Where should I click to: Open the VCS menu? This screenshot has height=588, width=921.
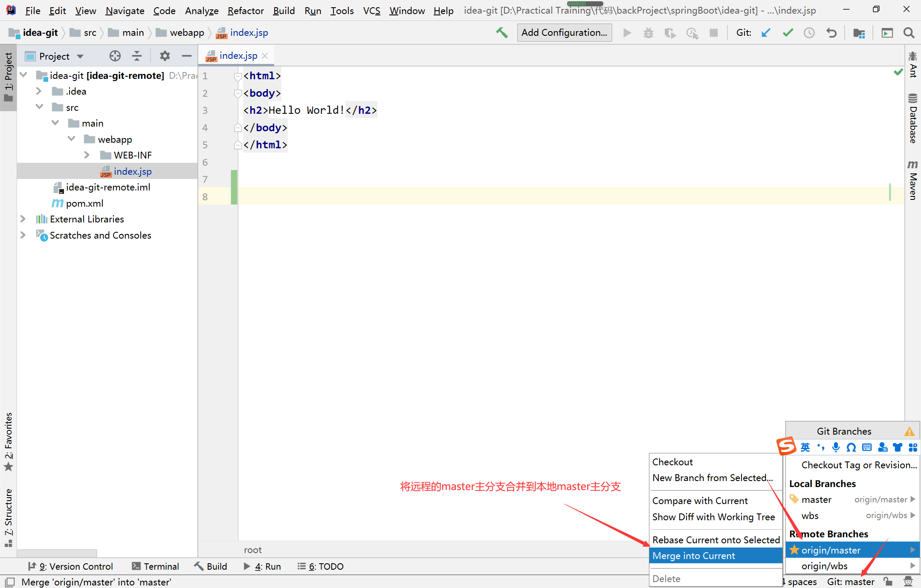(x=371, y=11)
